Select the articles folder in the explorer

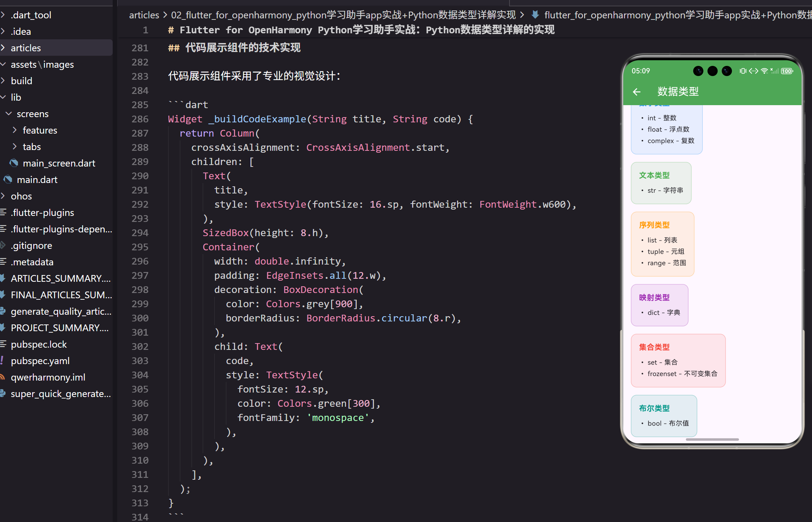tap(25, 48)
